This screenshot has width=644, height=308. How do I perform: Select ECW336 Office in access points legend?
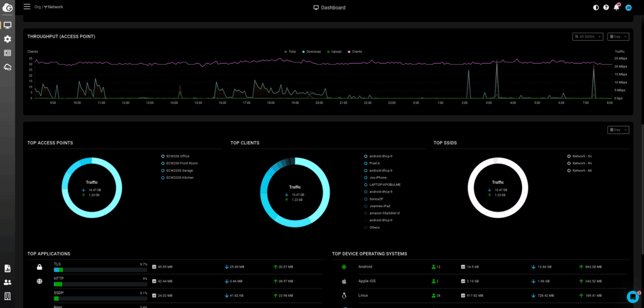[x=177, y=156]
